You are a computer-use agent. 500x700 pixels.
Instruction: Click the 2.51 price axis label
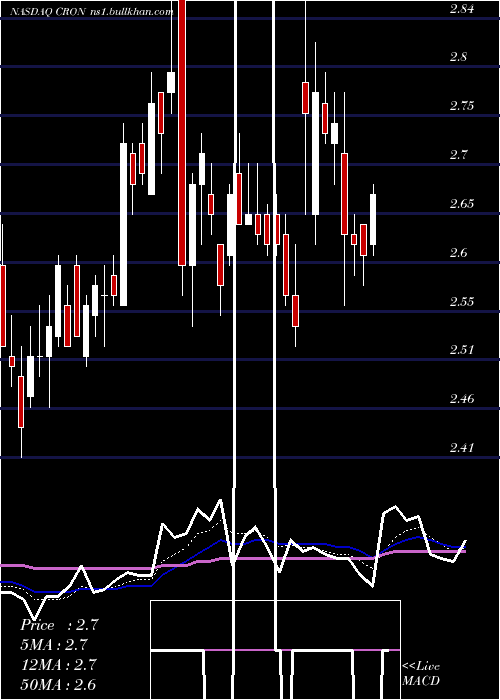tap(462, 350)
